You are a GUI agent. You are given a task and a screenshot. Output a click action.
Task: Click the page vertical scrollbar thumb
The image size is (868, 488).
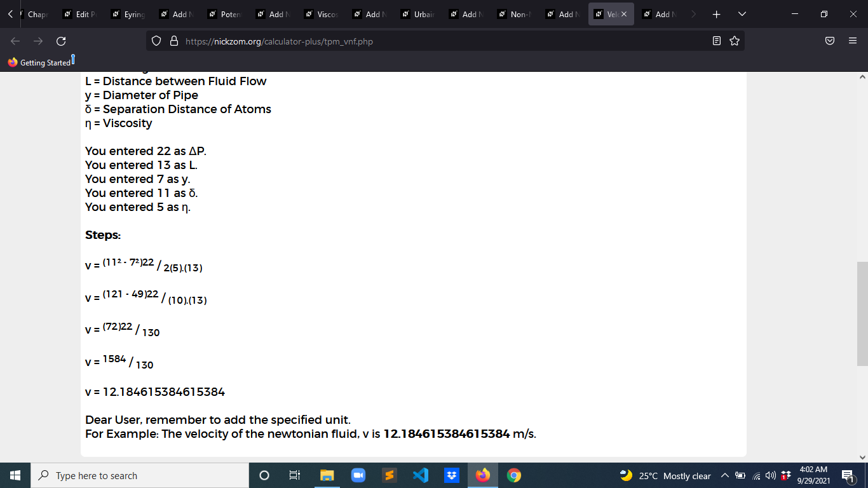862,313
